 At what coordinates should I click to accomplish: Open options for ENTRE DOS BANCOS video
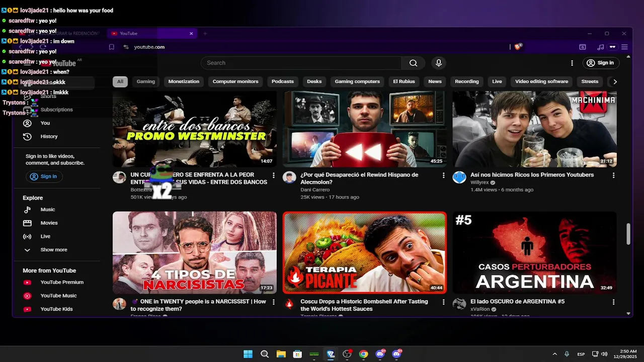(274, 175)
